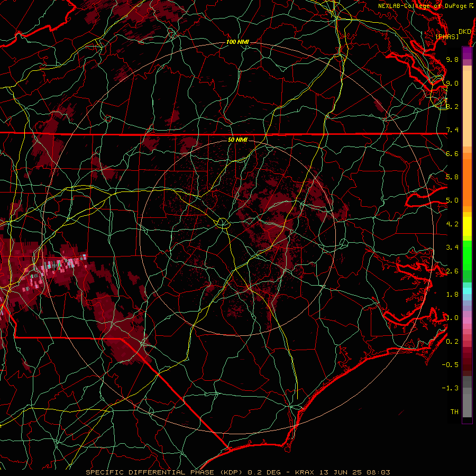
Task: Click the 9.0 value on the color scale
Action: click(452, 83)
